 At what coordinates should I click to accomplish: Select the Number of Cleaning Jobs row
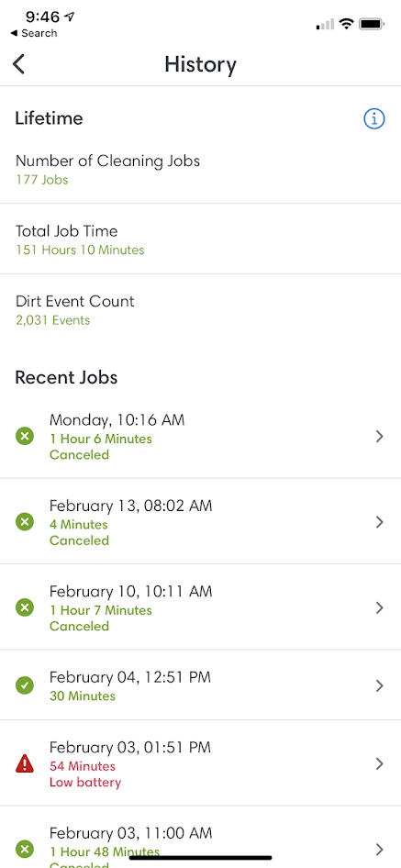[x=200, y=170]
